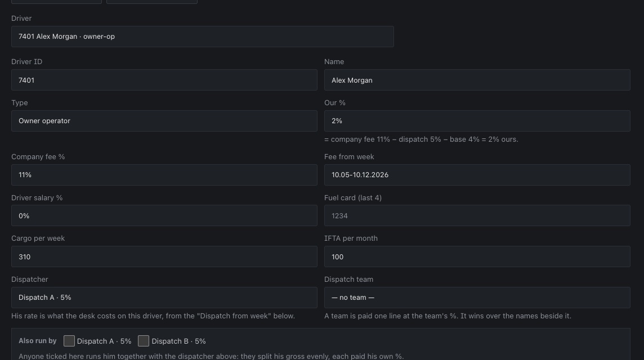Click the Dispatch B · 5% checkbox label
This screenshot has height=360, width=644.
178,341
